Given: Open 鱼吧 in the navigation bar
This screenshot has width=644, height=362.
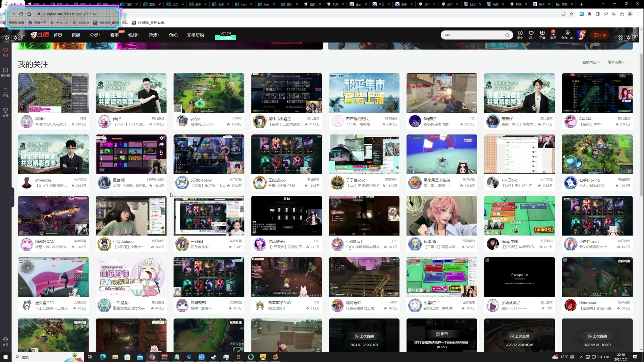Looking at the screenshot, I should coord(173,35).
